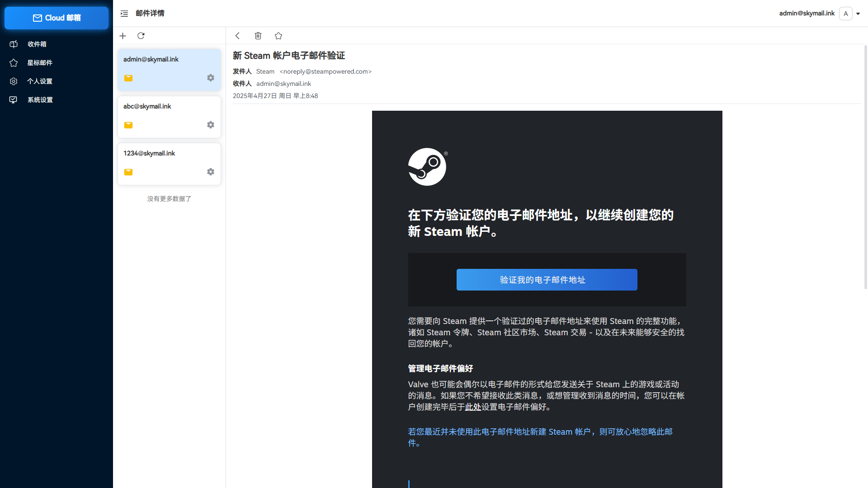This screenshot has width=868, height=488.
Task: Open the mail icon on admin@skymail.ink card
Action: pyautogui.click(x=128, y=78)
